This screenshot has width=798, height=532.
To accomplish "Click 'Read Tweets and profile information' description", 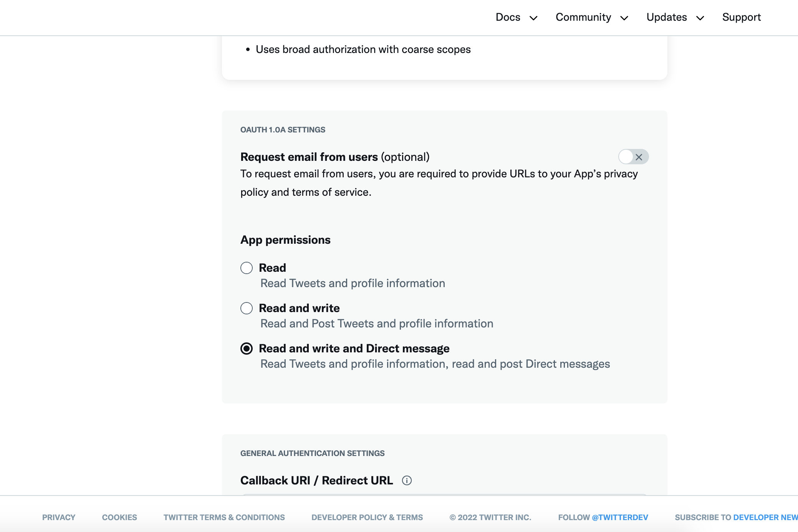I will 353,283.
